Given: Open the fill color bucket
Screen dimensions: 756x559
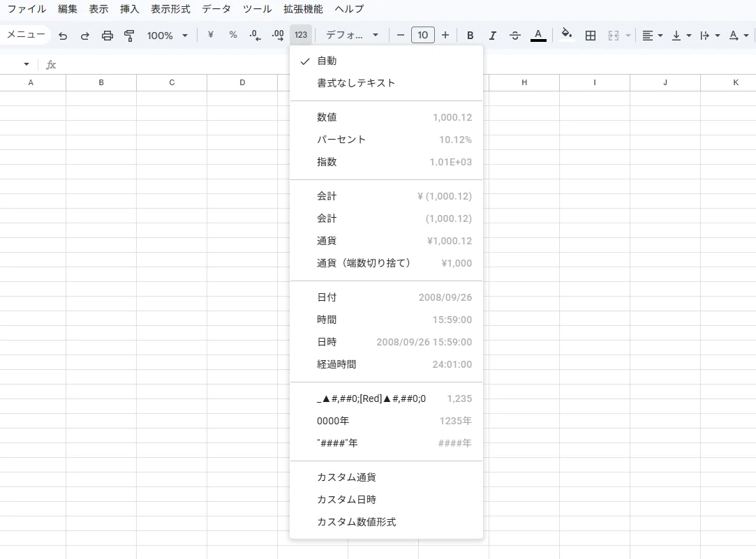Looking at the screenshot, I should click(567, 35).
